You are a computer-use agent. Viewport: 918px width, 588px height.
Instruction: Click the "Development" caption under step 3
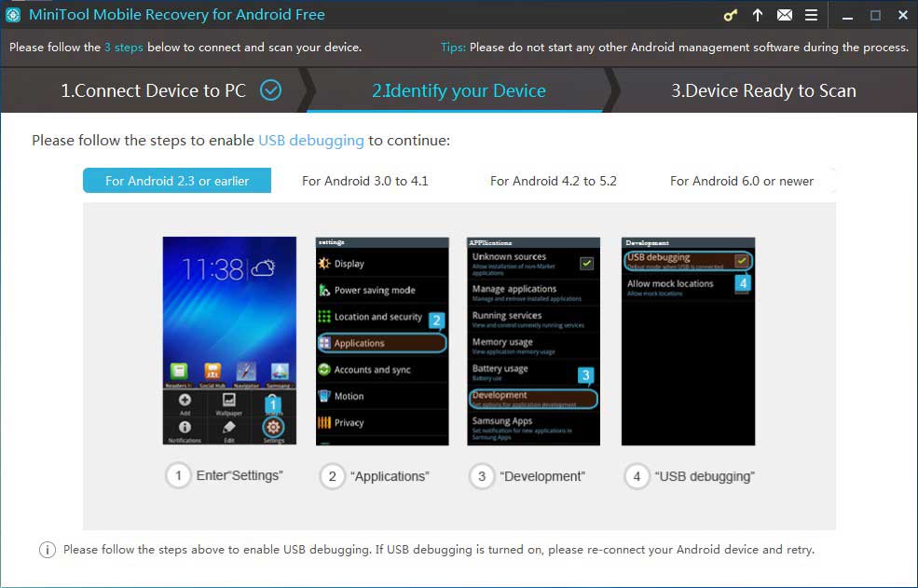[x=542, y=476]
